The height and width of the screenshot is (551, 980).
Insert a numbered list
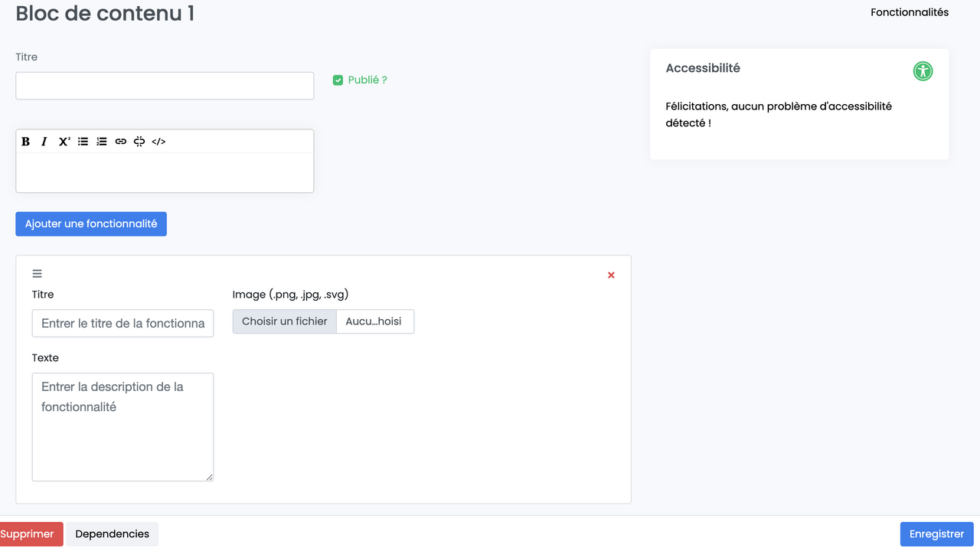[x=102, y=142]
